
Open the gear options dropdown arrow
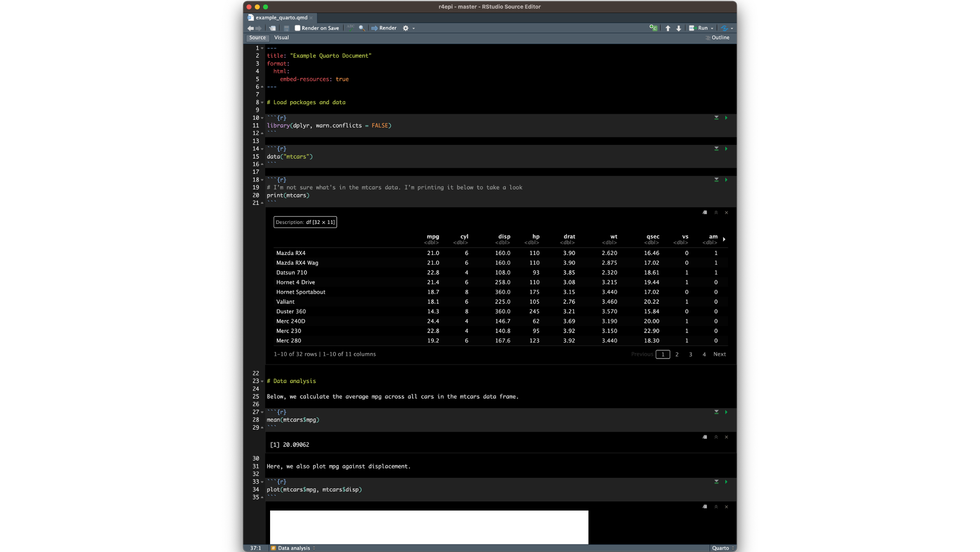coord(414,28)
